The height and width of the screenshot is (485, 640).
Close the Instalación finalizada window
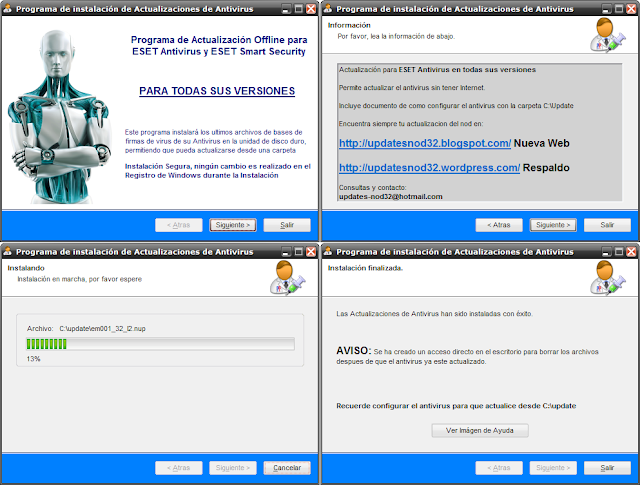point(631,252)
